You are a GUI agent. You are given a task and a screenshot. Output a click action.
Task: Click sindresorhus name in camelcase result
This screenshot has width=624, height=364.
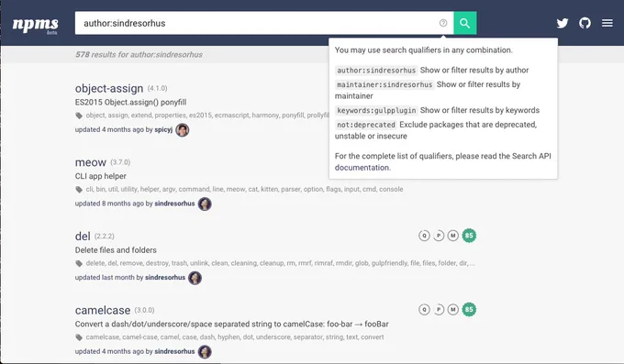point(174,352)
